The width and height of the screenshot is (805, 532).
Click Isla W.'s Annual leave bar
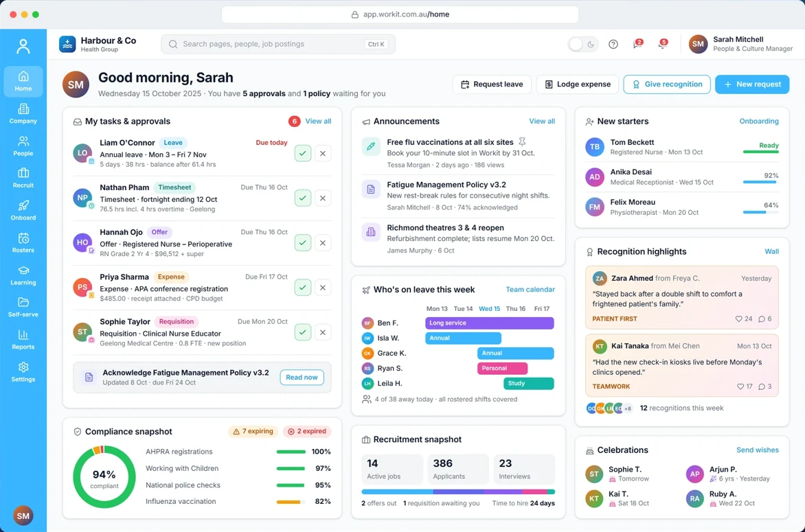point(463,338)
